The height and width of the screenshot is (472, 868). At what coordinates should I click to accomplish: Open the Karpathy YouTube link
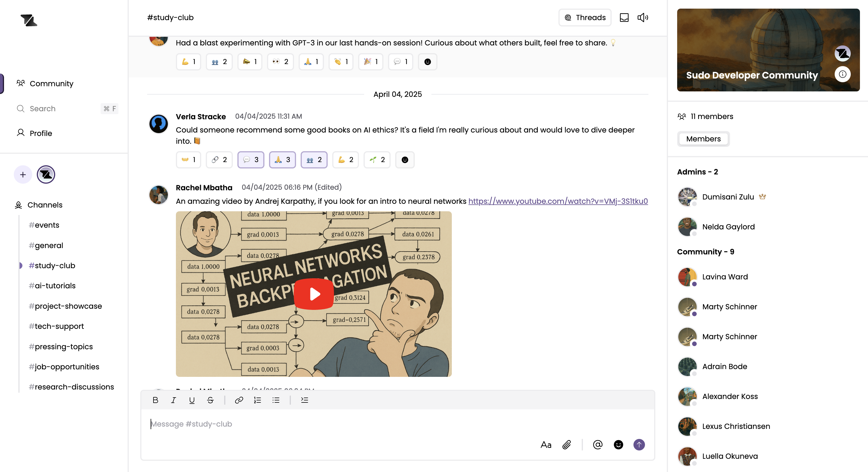click(558, 201)
